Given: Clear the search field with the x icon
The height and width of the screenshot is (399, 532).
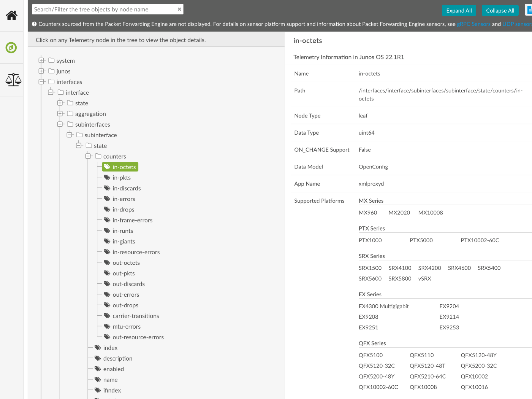Looking at the screenshot, I should coord(179,9).
